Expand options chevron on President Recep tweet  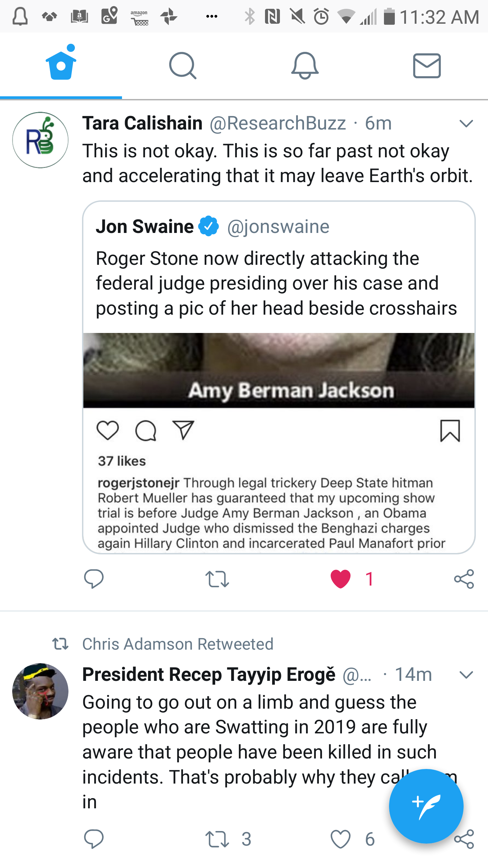coord(466,674)
